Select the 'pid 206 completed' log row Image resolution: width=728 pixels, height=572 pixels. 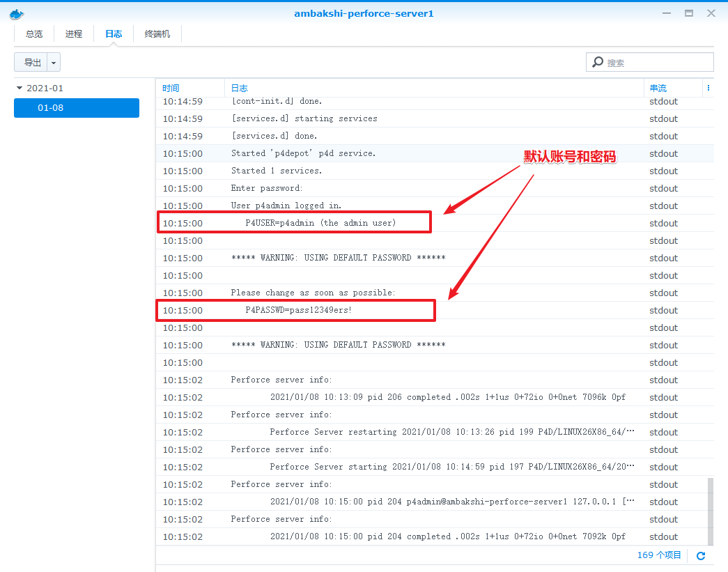(x=435, y=397)
